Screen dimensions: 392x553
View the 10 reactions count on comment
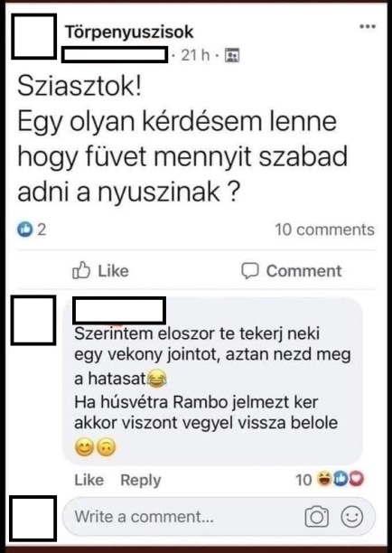(x=303, y=480)
